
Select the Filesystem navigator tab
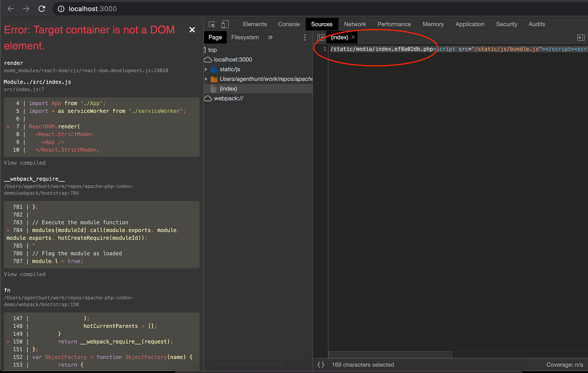coord(245,37)
